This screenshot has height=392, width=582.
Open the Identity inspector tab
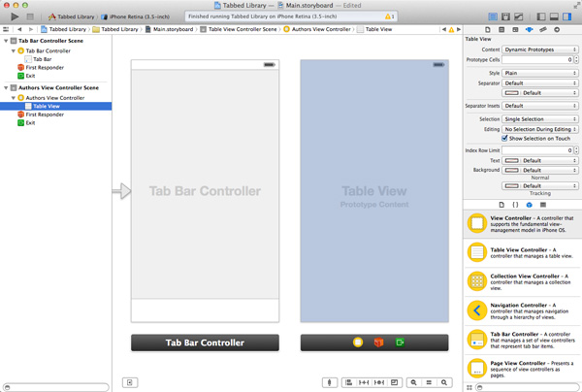tap(515, 30)
